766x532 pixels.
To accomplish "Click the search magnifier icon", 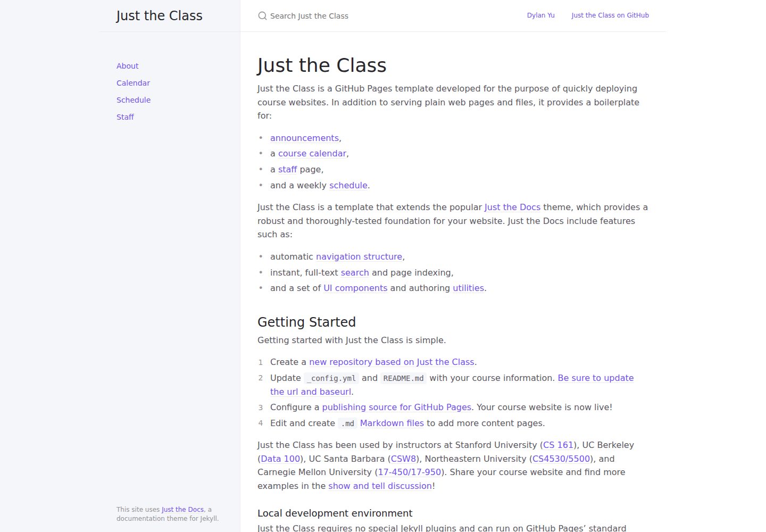I will coord(262,16).
